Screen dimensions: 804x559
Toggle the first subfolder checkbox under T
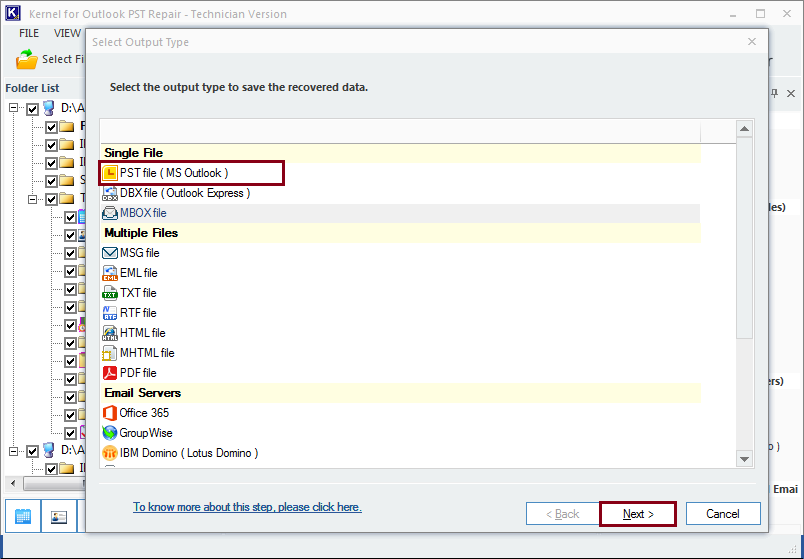point(70,217)
